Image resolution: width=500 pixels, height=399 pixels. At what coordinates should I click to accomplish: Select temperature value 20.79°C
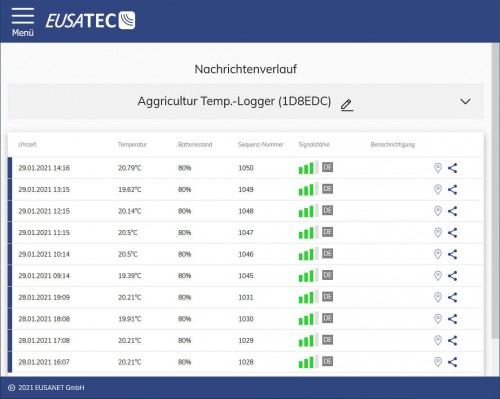130,168
